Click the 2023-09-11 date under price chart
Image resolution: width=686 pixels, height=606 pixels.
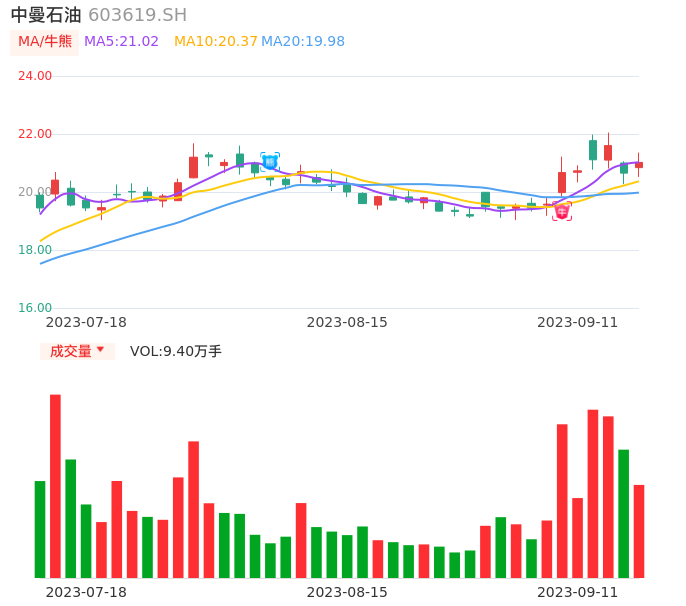[x=578, y=322]
